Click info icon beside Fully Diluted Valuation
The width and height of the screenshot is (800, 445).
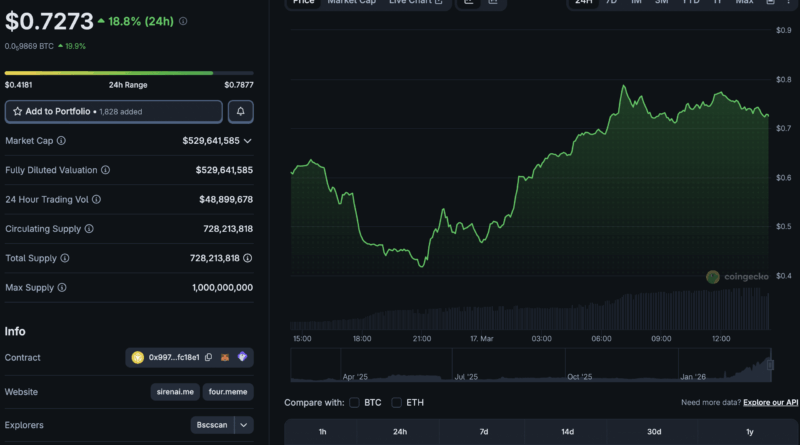(x=106, y=170)
